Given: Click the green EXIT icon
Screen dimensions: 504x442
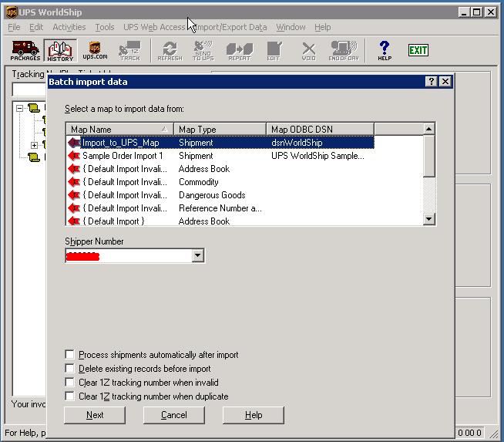Looking at the screenshot, I should 418,50.
